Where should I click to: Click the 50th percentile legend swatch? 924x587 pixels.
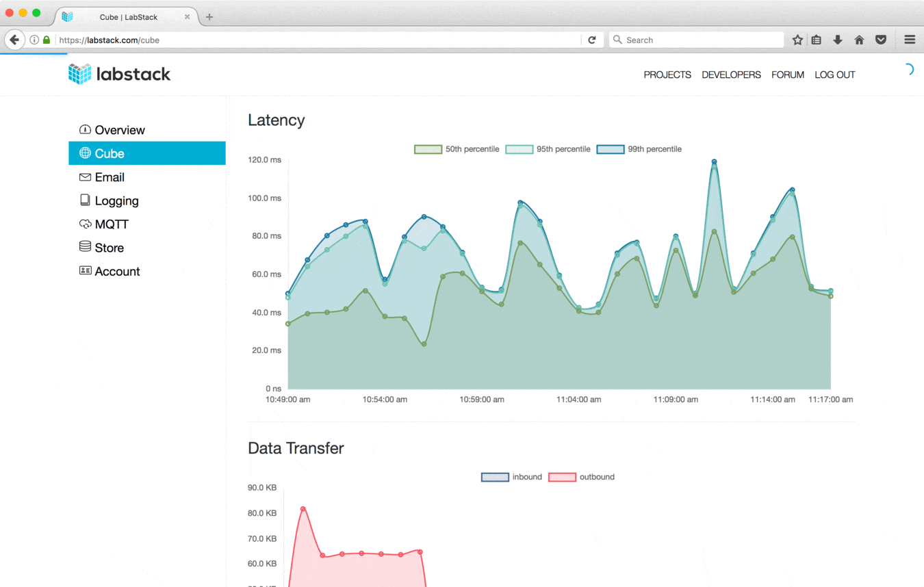coord(428,149)
